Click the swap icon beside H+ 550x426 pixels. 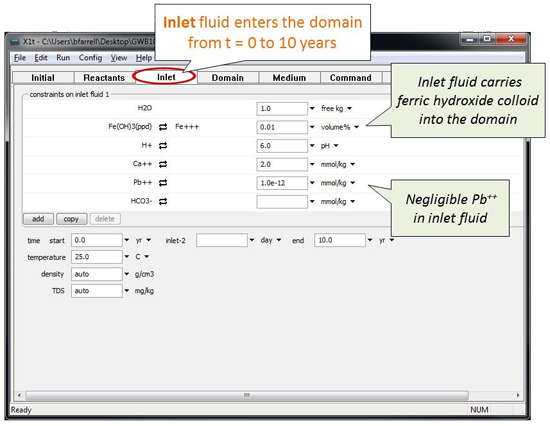pos(163,146)
